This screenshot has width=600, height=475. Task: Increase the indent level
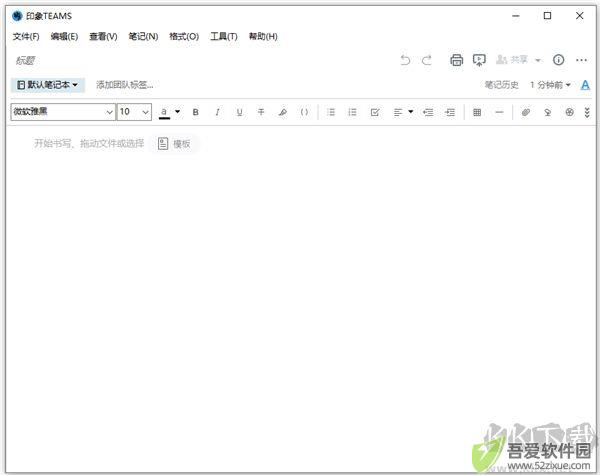click(x=450, y=112)
